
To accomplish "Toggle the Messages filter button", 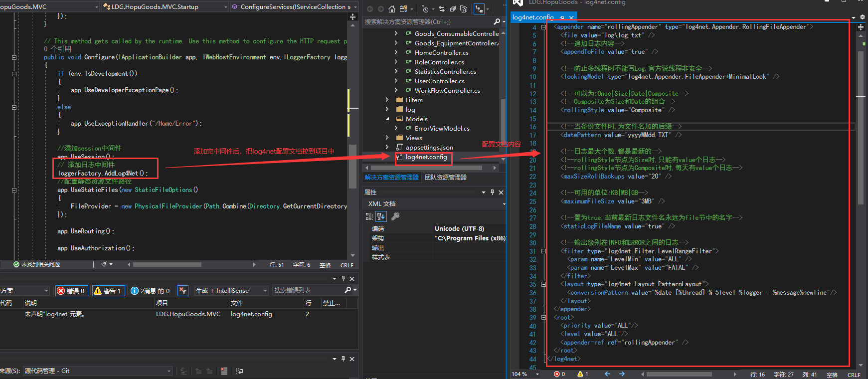I will point(151,291).
